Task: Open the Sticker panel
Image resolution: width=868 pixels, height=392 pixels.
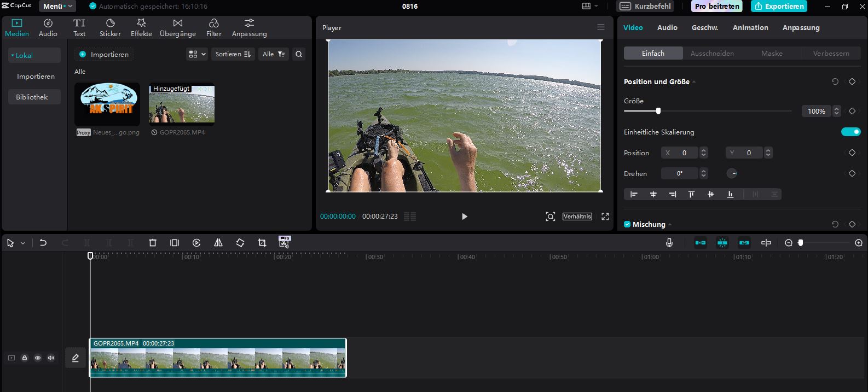Action: click(x=110, y=27)
